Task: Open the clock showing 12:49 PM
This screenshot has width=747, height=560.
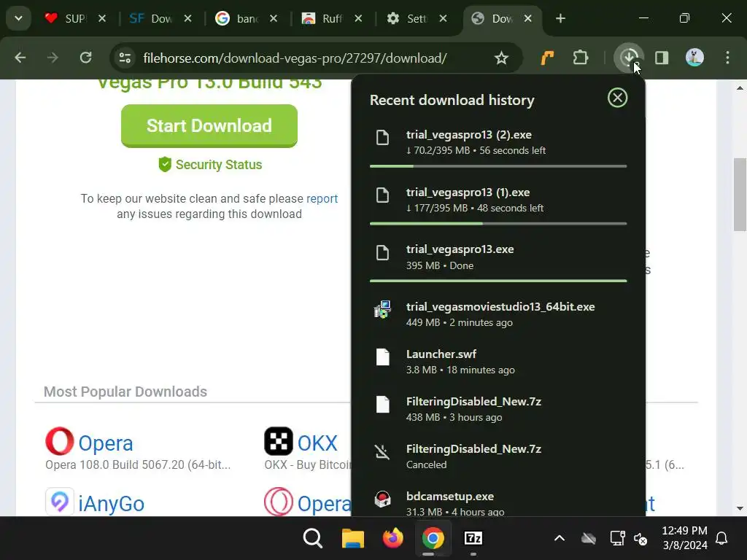Action: tap(684, 537)
